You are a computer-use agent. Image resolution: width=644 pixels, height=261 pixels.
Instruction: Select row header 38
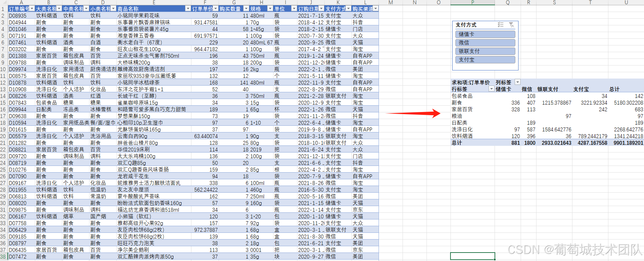(x=4, y=256)
